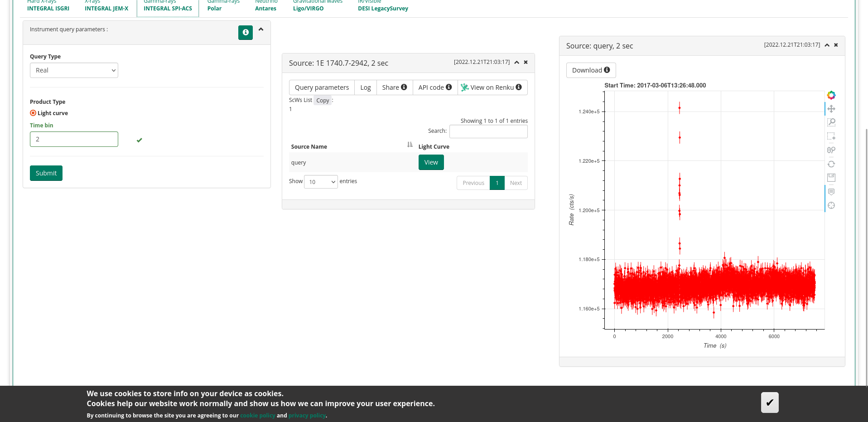The width and height of the screenshot is (868, 422).
Task: Click the Copy button next to ScWs List
Action: point(322,100)
